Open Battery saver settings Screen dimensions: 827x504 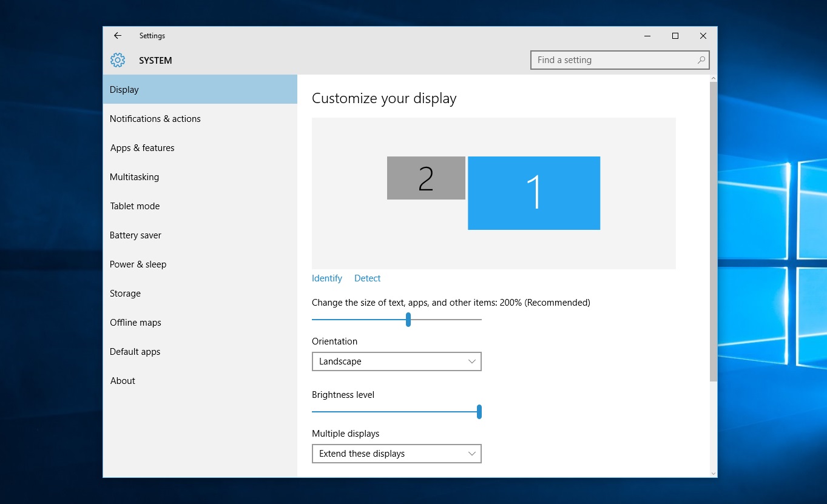(x=135, y=235)
